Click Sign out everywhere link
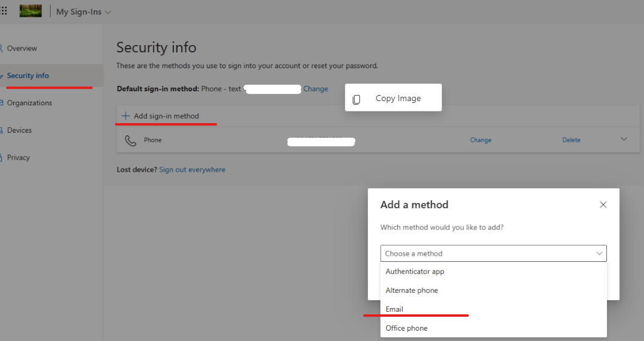The width and height of the screenshot is (644, 341). coord(192,169)
